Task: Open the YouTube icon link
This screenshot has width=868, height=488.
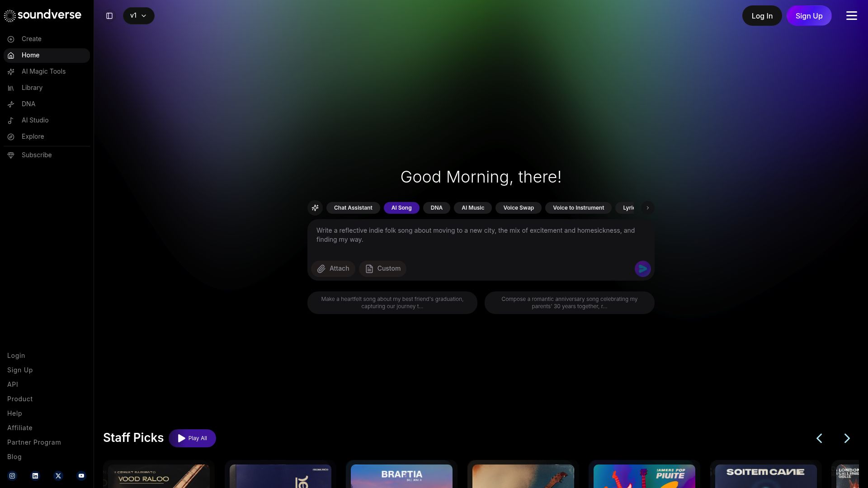Action: pos(81,476)
